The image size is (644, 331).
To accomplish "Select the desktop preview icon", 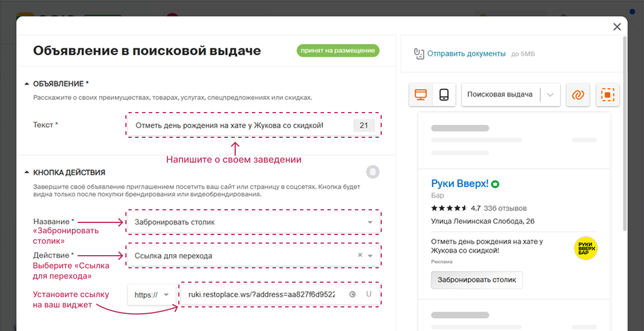I will (x=421, y=94).
